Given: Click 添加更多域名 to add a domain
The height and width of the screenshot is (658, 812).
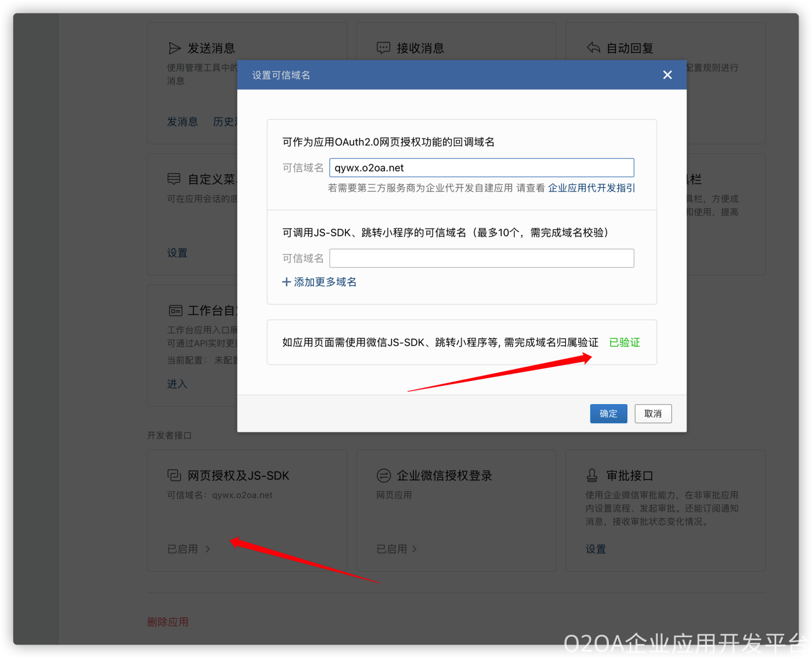Looking at the screenshot, I should pyautogui.click(x=319, y=282).
